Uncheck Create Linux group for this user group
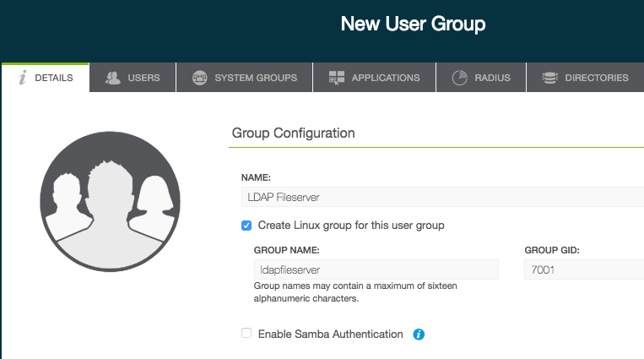644x359 pixels. point(246,226)
